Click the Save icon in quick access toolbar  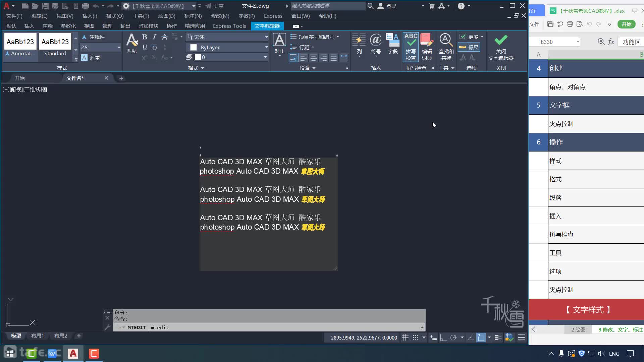(x=45, y=6)
